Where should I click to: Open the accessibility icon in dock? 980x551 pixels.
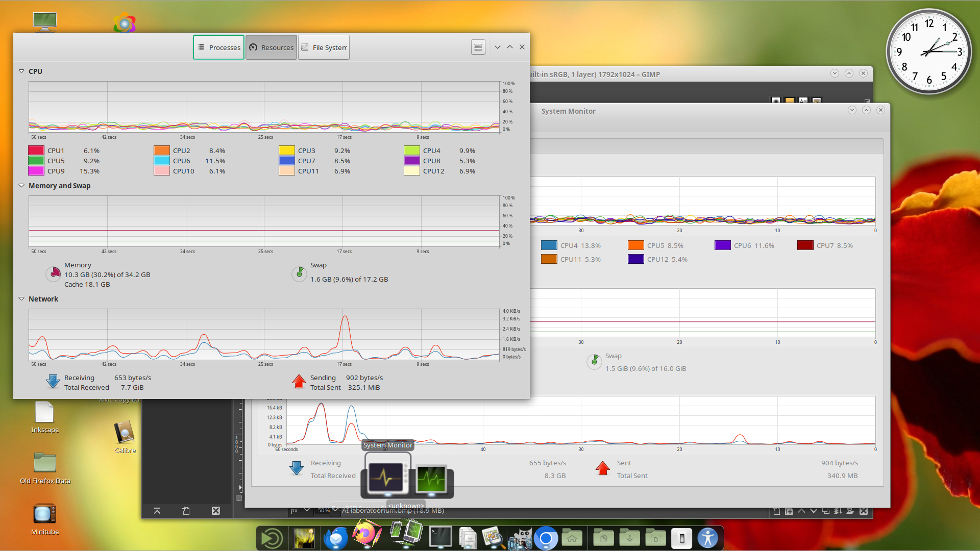(x=708, y=538)
